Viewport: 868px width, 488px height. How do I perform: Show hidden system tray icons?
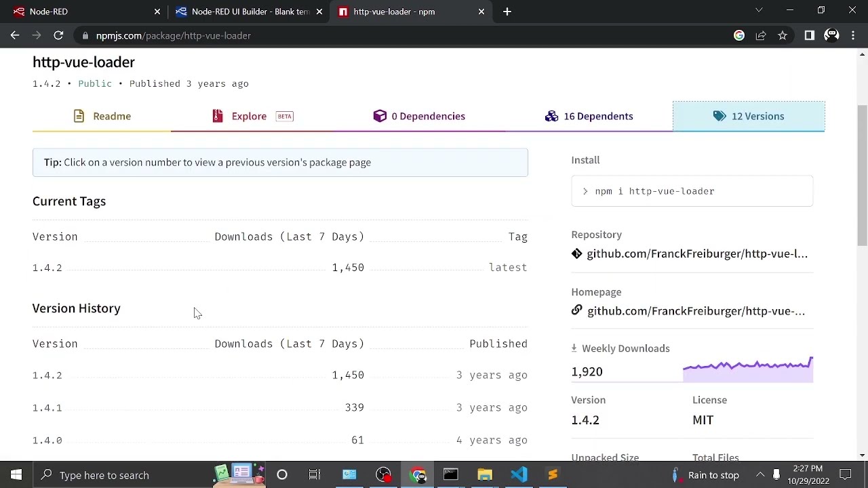point(760,474)
